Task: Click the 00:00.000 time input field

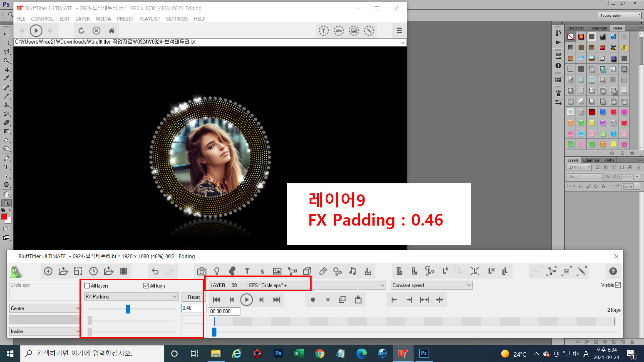Action: click(x=224, y=311)
